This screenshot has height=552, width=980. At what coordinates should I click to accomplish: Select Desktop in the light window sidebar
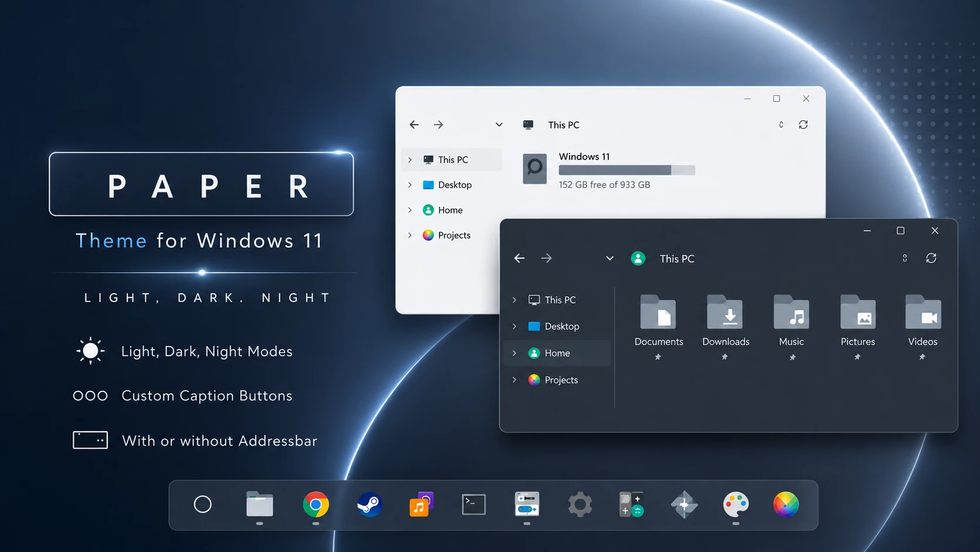click(451, 185)
